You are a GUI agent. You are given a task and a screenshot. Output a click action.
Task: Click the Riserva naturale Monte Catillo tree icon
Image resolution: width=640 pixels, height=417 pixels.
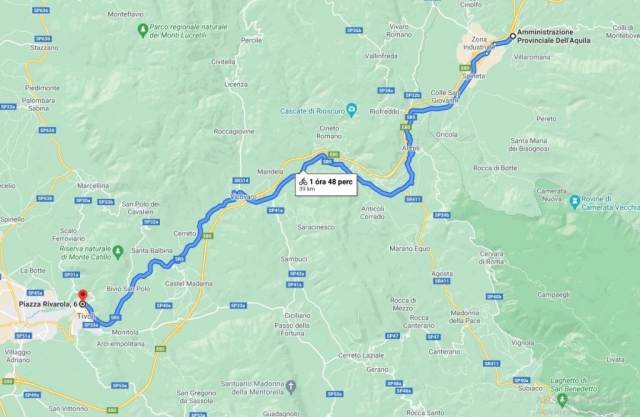(x=118, y=252)
